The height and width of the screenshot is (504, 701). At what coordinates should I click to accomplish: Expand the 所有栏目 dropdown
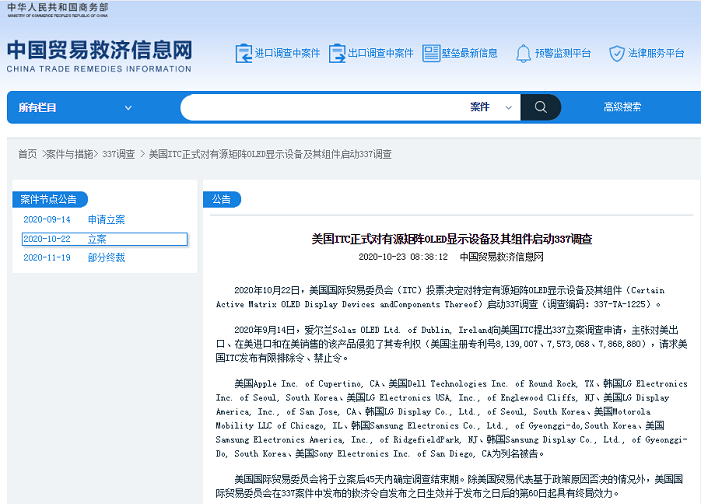[75, 108]
